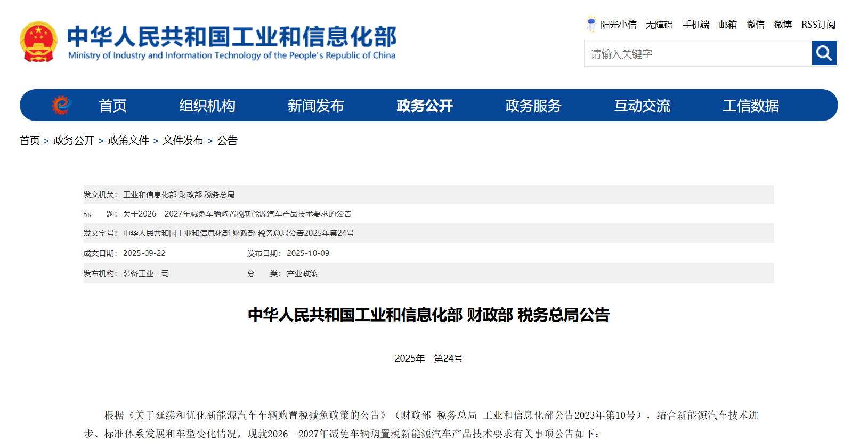Open 政务服务 in the navigation bar
The image size is (868, 448).
(533, 106)
